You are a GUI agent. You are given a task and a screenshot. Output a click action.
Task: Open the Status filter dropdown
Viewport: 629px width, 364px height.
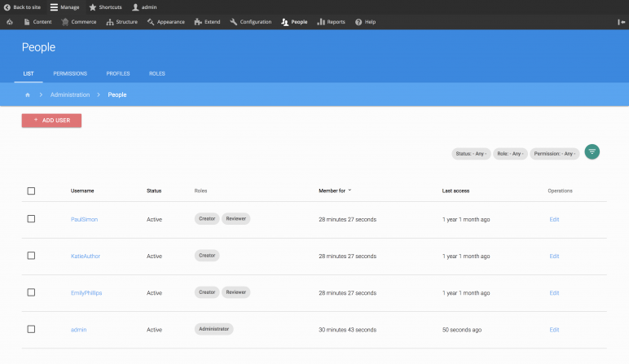click(x=471, y=153)
